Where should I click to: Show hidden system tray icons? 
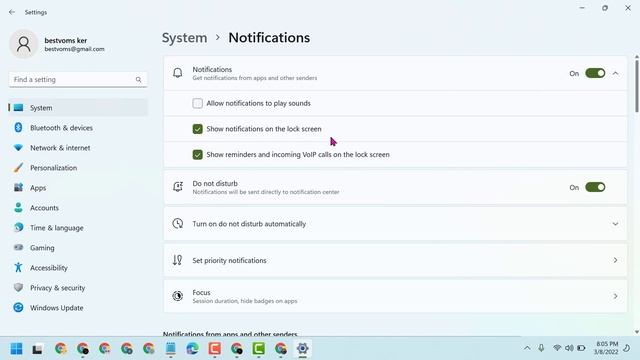click(x=527, y=348)
